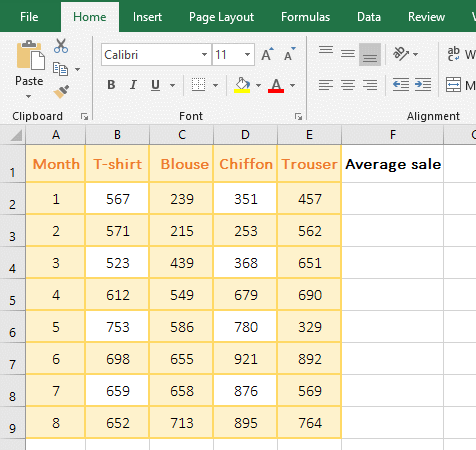Open Clipboard dialog launcher

(84, 116)
